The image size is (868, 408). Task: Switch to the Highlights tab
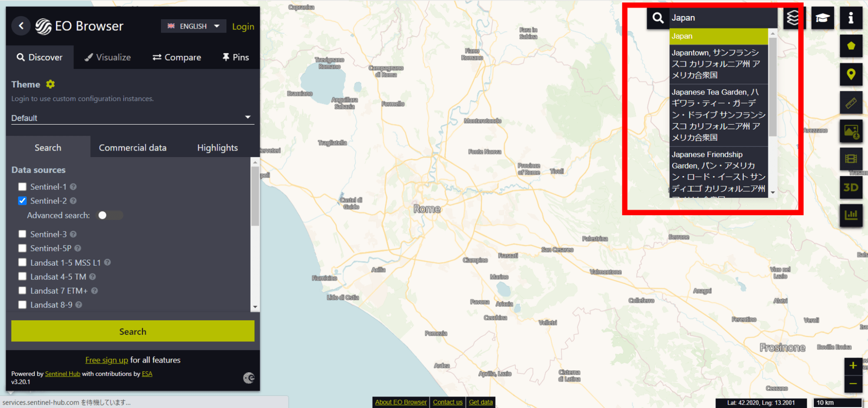218,148
